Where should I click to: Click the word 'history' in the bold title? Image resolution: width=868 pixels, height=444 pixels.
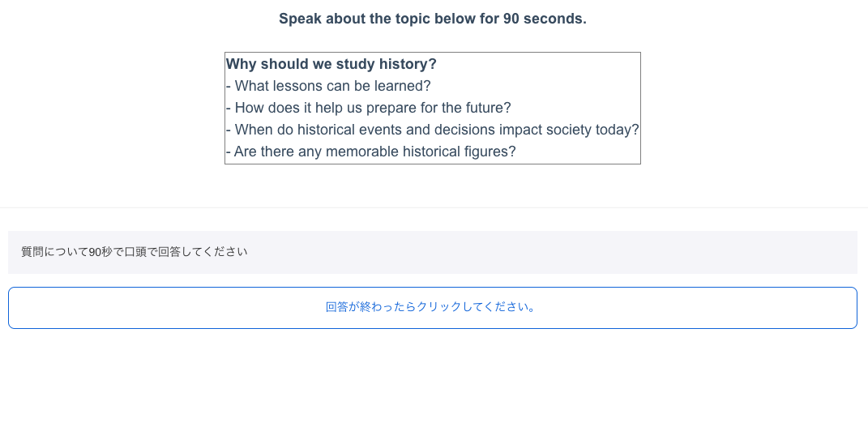tap(406, 64)
